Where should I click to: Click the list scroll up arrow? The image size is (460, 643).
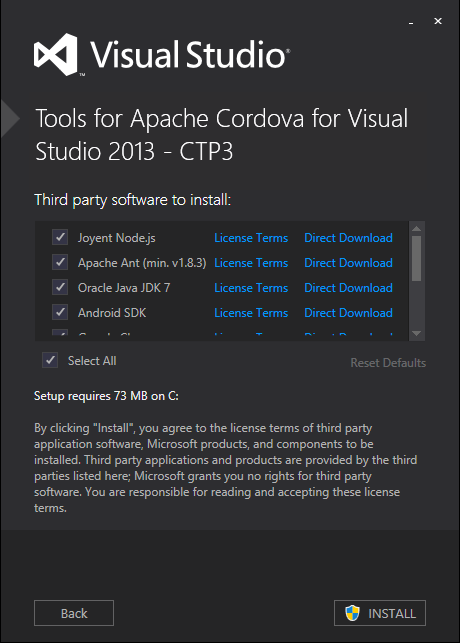pos(417,228)
